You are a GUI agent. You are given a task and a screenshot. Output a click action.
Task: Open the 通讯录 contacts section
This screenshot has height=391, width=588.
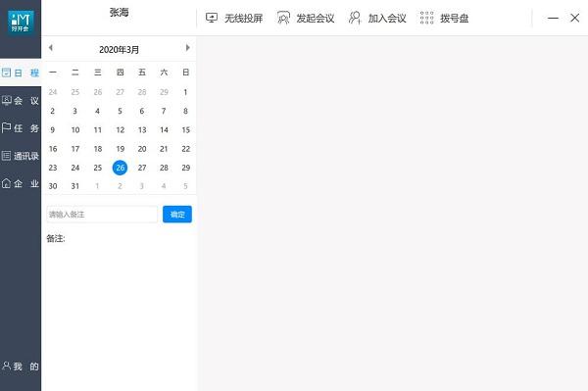pos(21,156)
